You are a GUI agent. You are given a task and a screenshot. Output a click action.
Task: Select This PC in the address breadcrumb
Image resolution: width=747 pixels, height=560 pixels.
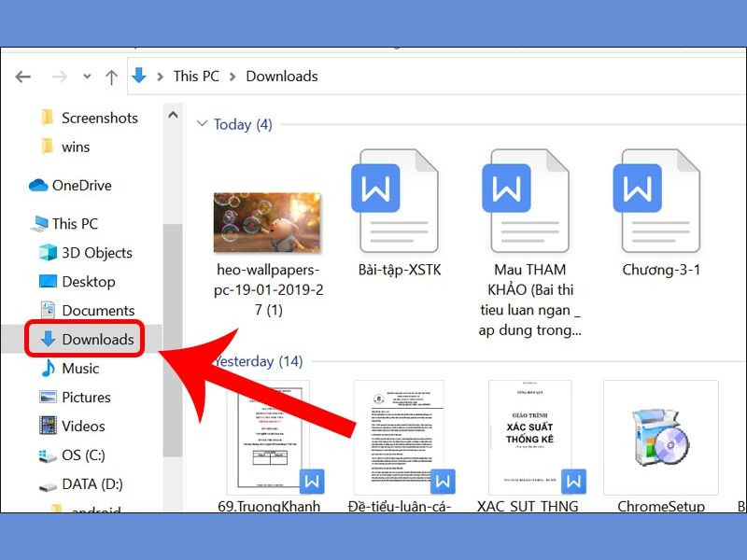click(196, 77)
